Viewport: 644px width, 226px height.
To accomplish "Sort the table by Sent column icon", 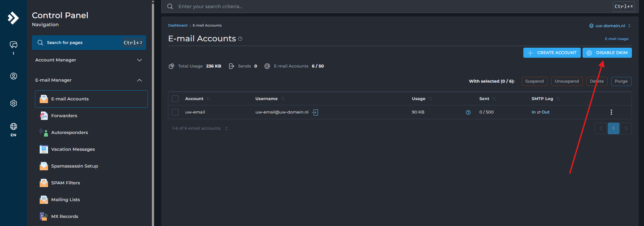I will [494, 99].
